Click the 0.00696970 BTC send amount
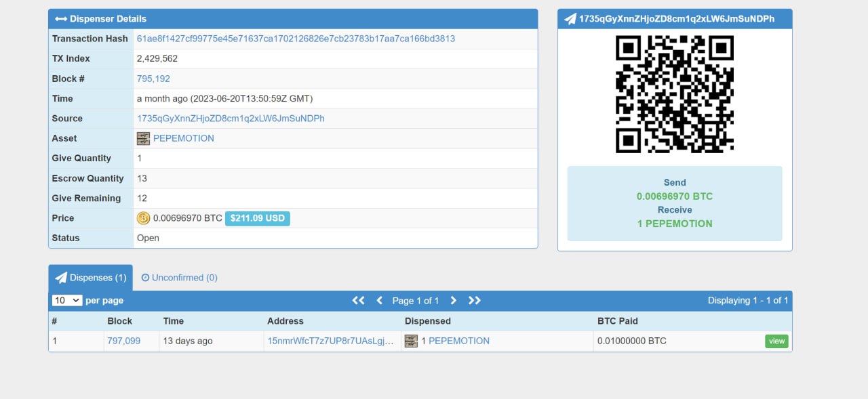 (675, 196)
